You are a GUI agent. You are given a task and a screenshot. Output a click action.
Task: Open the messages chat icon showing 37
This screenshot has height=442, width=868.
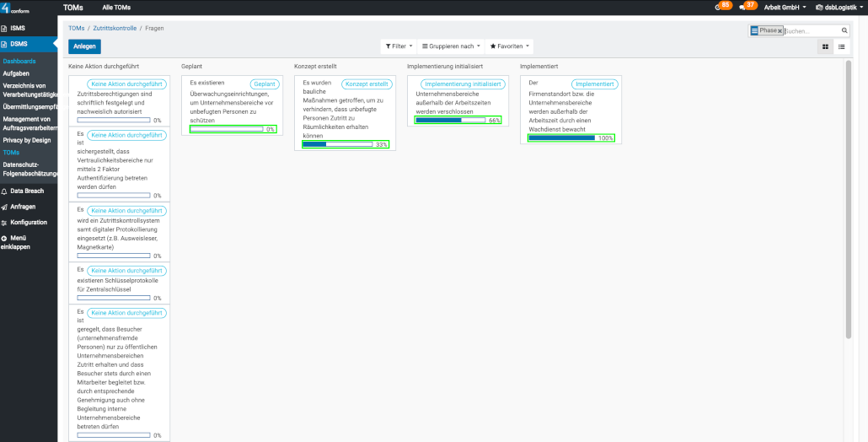742,7
